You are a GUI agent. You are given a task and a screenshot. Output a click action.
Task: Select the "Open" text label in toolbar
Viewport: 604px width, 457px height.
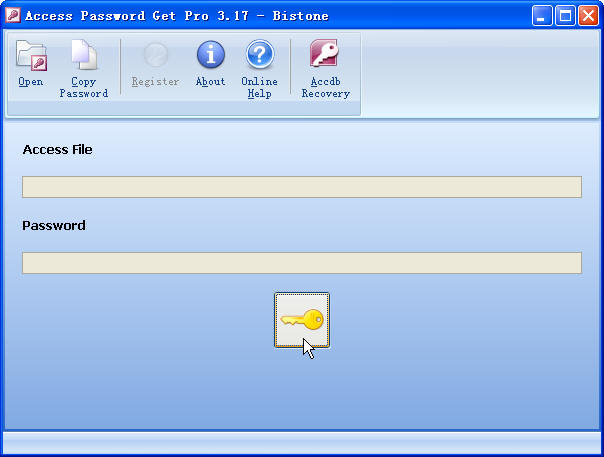(31, 82)
